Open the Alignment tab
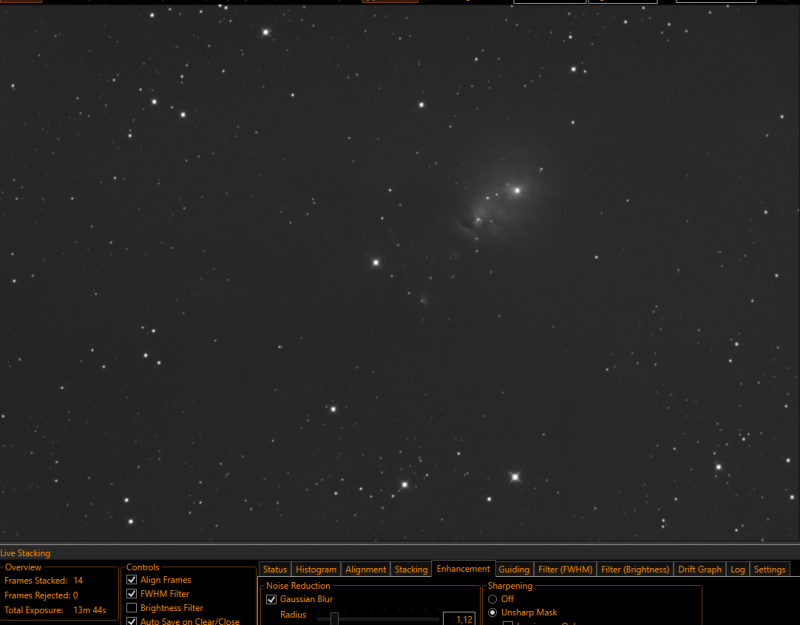Image resolution: width=800 pixels, height=625 pixels. 365,569
